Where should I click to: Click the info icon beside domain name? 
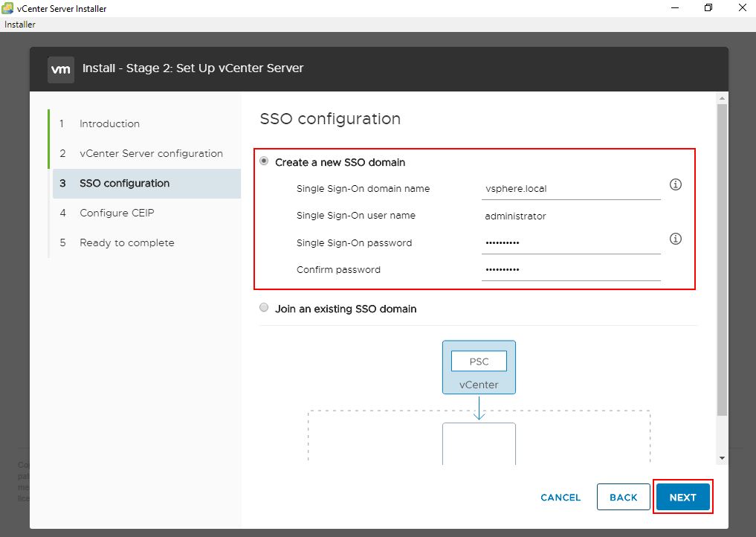676,184
